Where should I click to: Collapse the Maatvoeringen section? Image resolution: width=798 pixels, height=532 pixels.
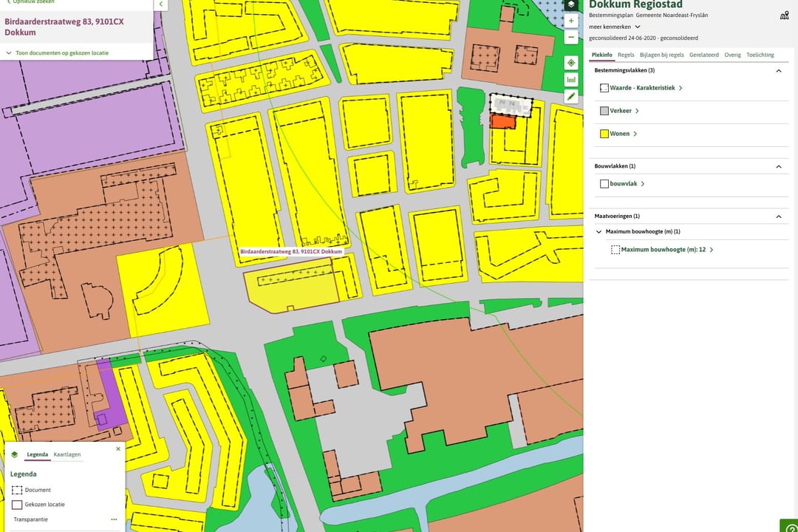pyautogui.click(x=778, y=216)
